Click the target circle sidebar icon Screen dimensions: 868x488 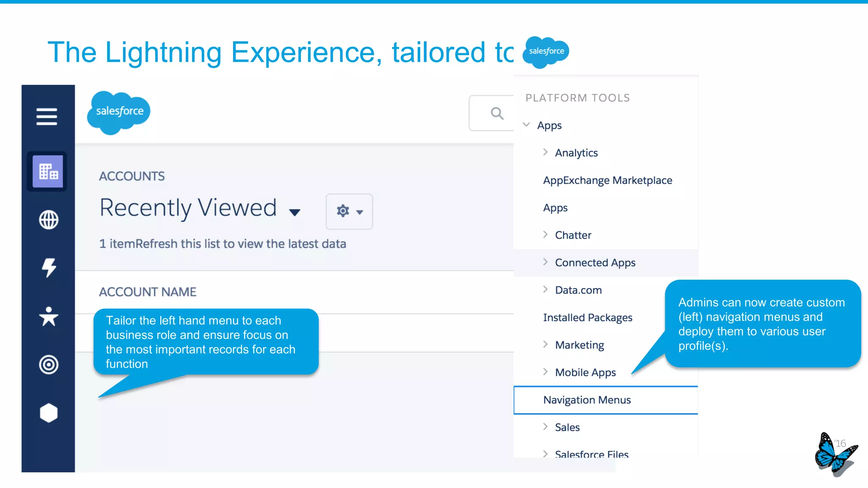tap(49, 365)
